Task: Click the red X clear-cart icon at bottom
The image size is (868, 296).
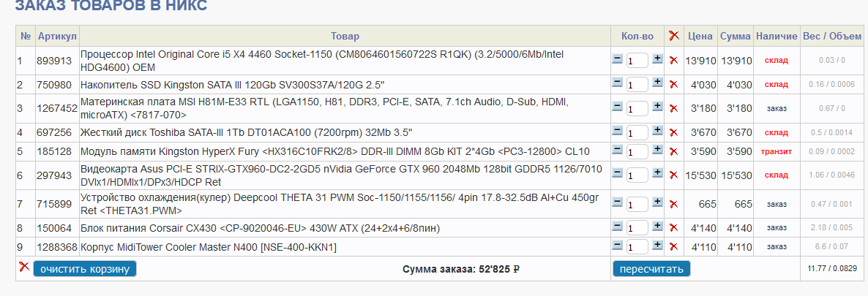Action: 24,267
